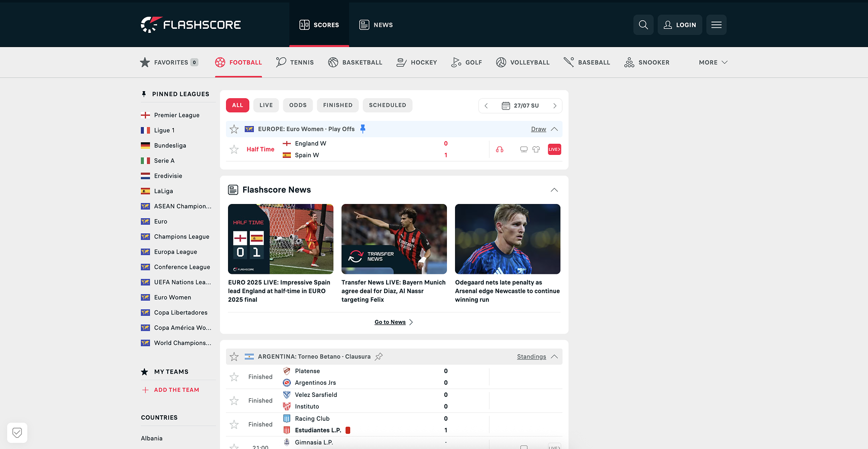This screenshot has width=868, height=449.
Task: Click the Spain flag in match row
Action: (x=287, y=155)
